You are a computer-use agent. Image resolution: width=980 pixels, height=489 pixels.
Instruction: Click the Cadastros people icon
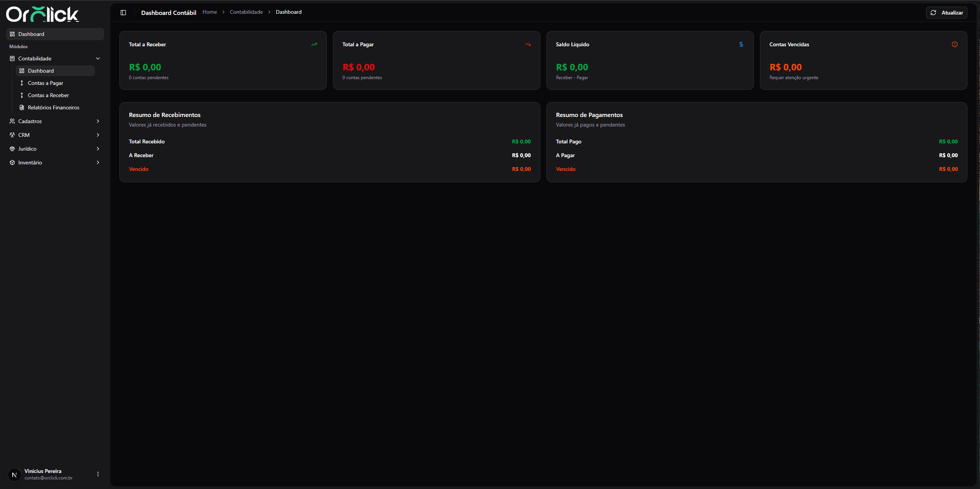point(12,121)
